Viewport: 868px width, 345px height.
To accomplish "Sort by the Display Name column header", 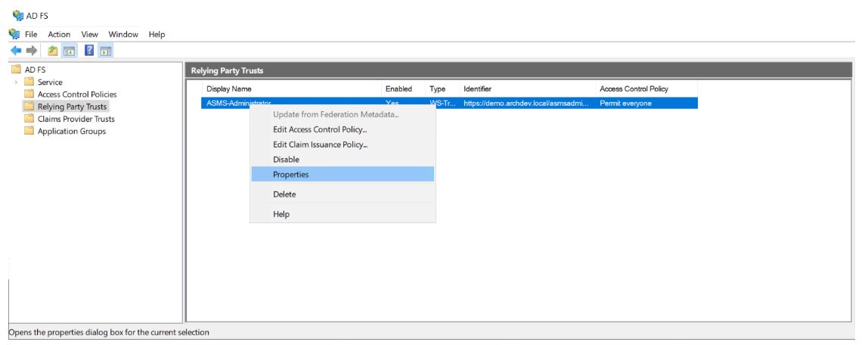I will (229, 89).
